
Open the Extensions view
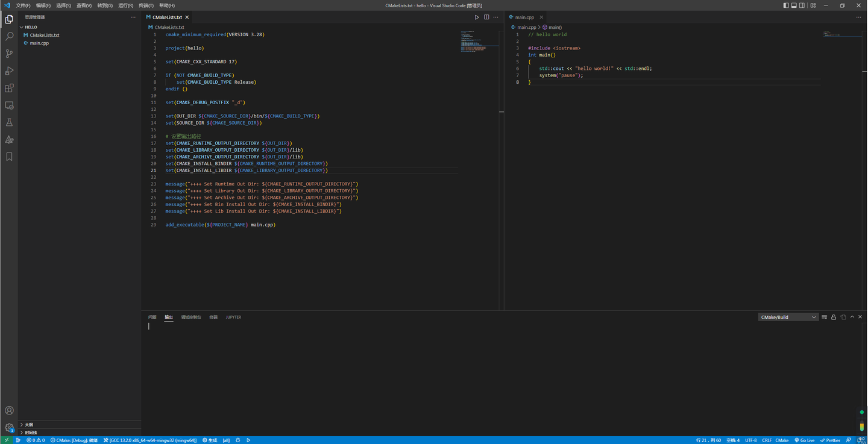[9, 88]
